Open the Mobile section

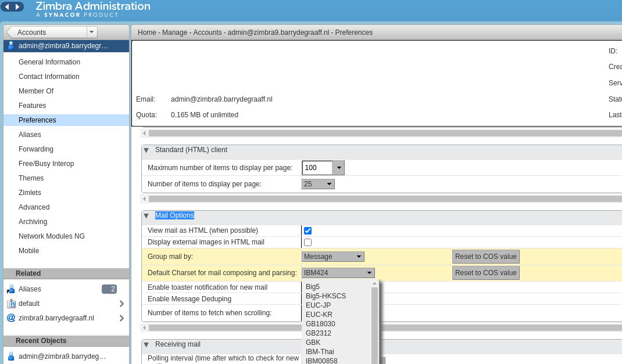pos(28,251)
